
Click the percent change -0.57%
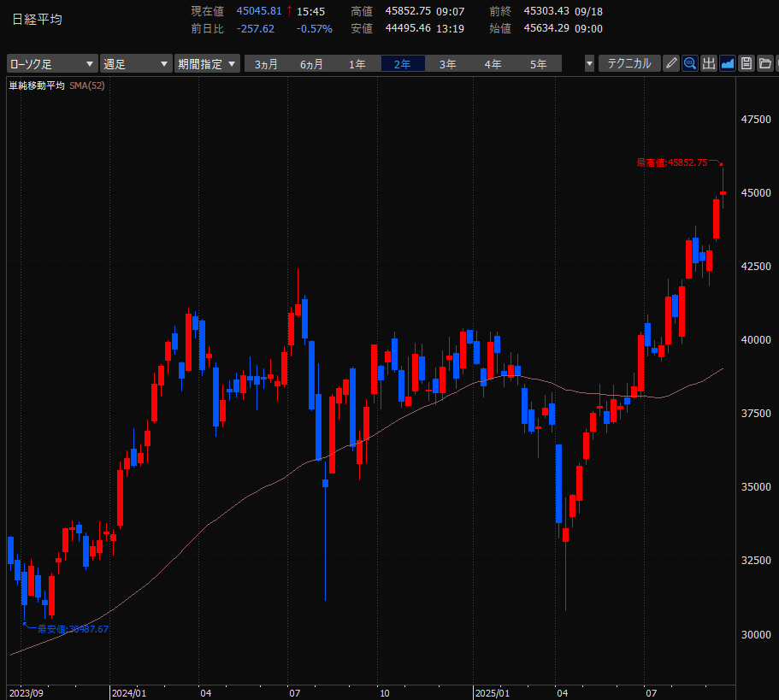click(x=315, y=29)
